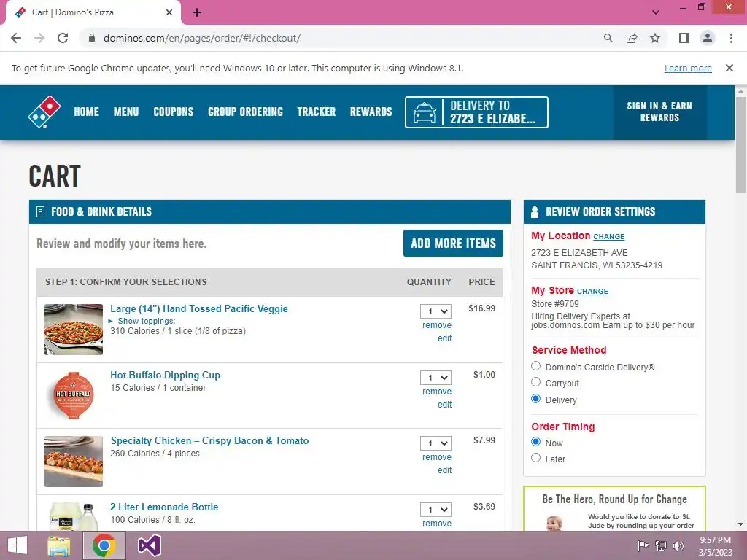
Task: Click the volume speaker tray icon
Action: (x=678, y=545)
